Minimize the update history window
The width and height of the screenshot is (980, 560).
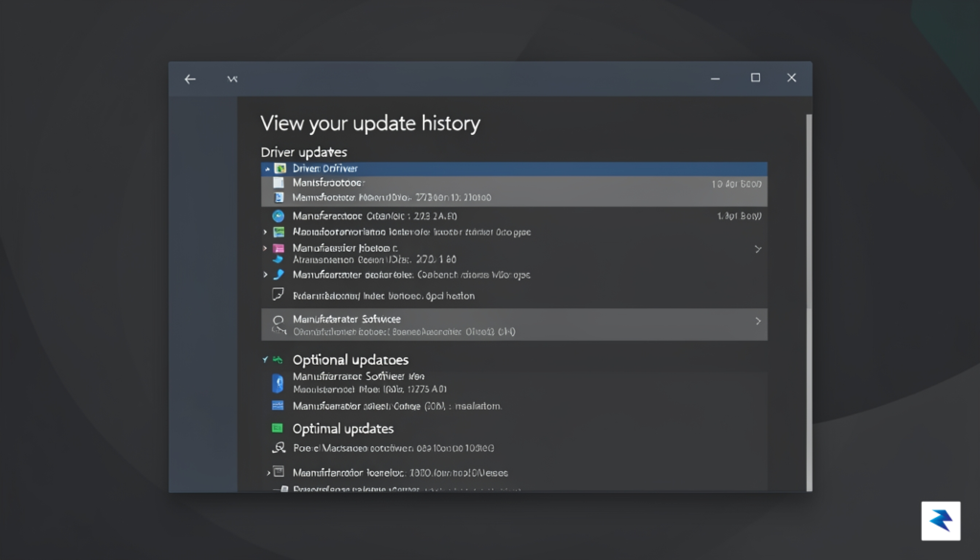(x=715, y=78)
